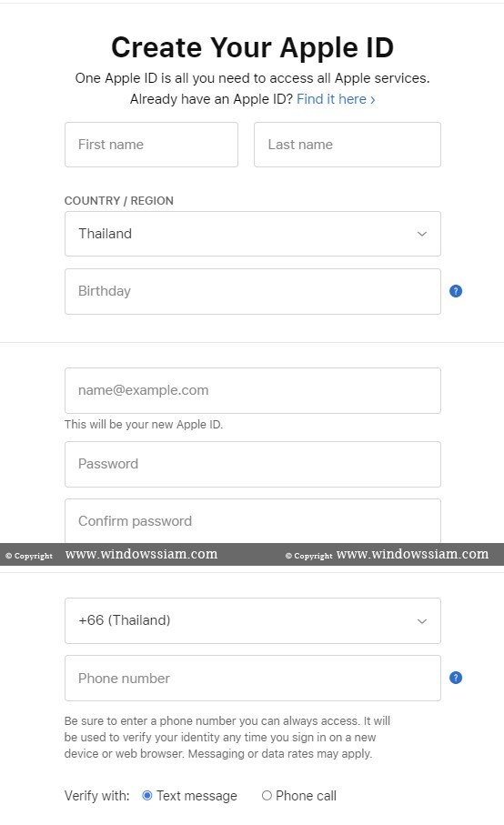Image resolution: width=504 pixels, height=825 pixels.
Task: Click into the Birthday field
Action: point(253,291)
